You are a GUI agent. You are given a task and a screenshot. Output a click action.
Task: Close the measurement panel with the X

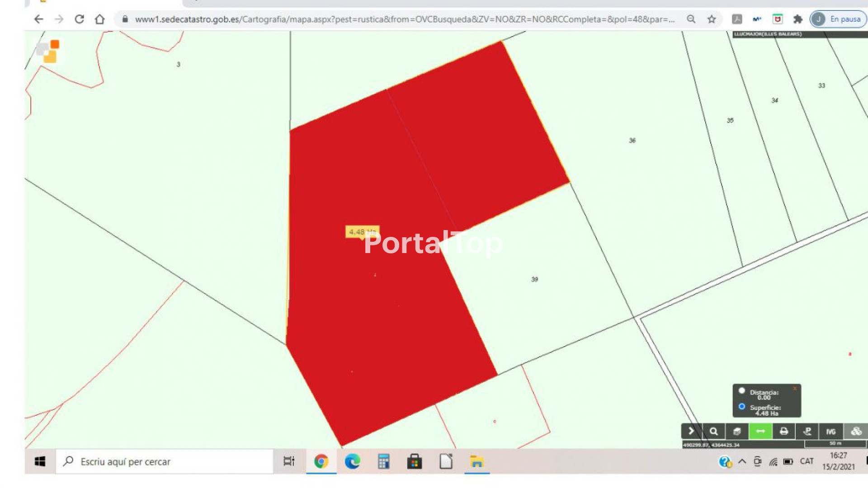[x=794, y=389]
